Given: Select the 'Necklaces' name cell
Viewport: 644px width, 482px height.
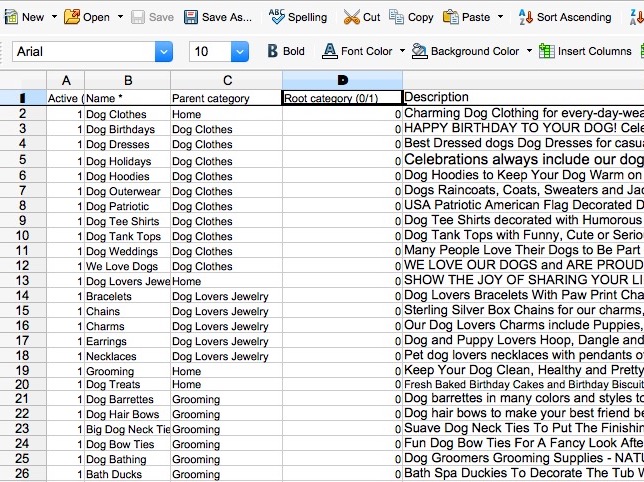Looking at the screenshot, I should (128, 356).
